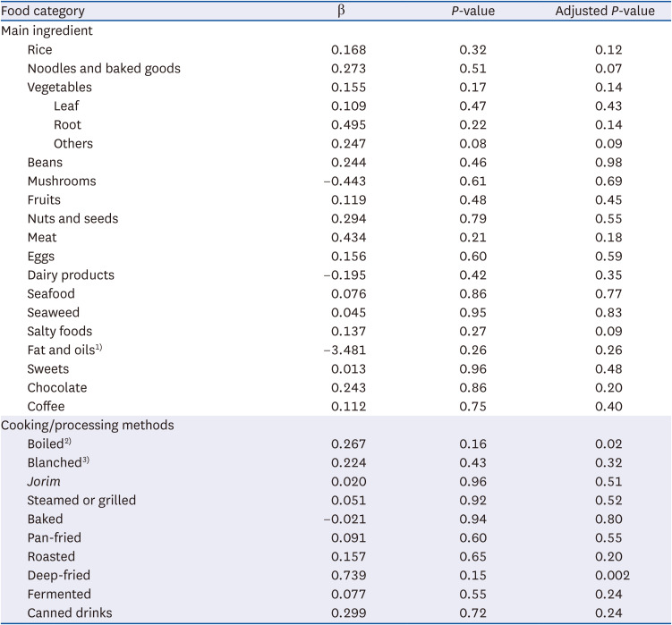The image size is (672, 625).
Task: Click the 'Noodles and baked goods' row label
Action: pos(104,68)
